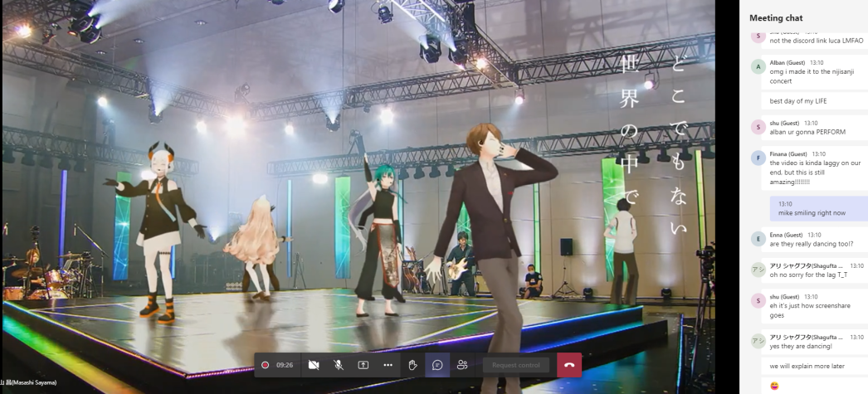
Task: Click Shagufta's avatar beside "yes they are dancing!"
Action: pos(758,341)
